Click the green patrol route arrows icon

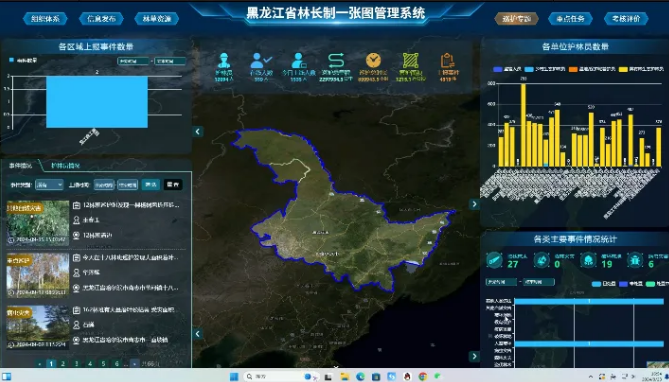pos(336,60)
